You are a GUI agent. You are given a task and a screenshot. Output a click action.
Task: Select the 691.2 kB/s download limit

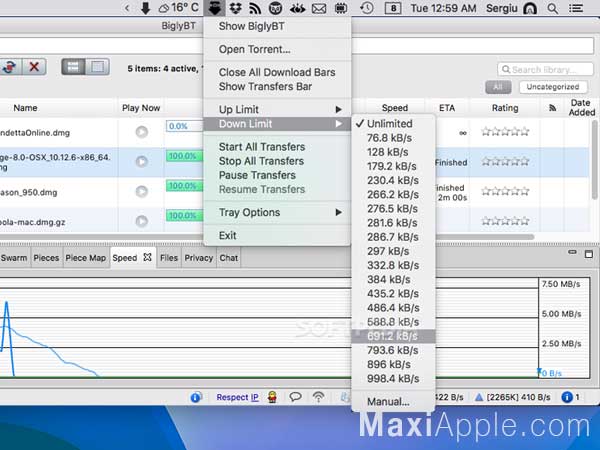(x=393, y=336)
